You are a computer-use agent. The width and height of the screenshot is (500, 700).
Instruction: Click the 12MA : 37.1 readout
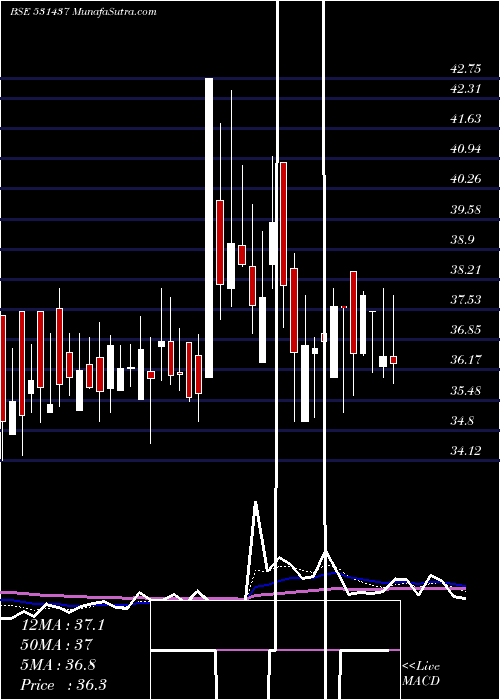(x=62, y=625)
